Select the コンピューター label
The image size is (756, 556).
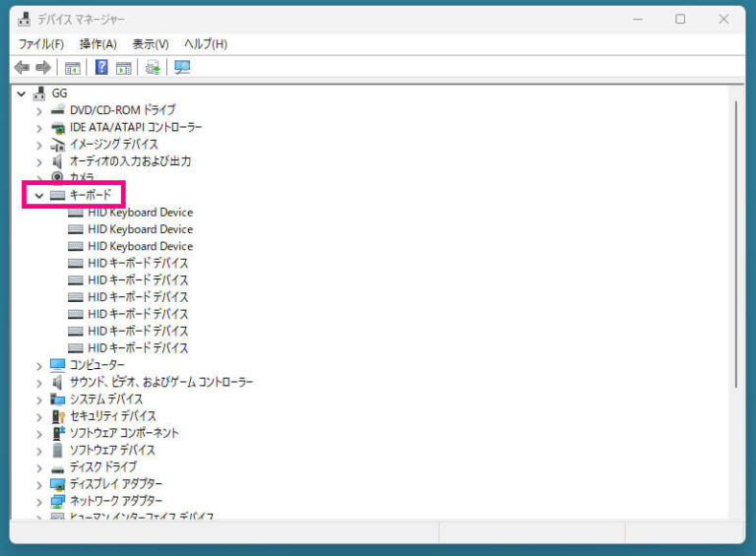(96, 365)
